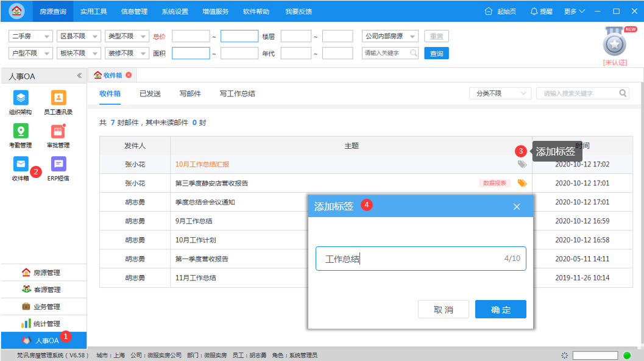Open the 公司内部房源 dropdown
644x361 pixels.
[390, 36]
